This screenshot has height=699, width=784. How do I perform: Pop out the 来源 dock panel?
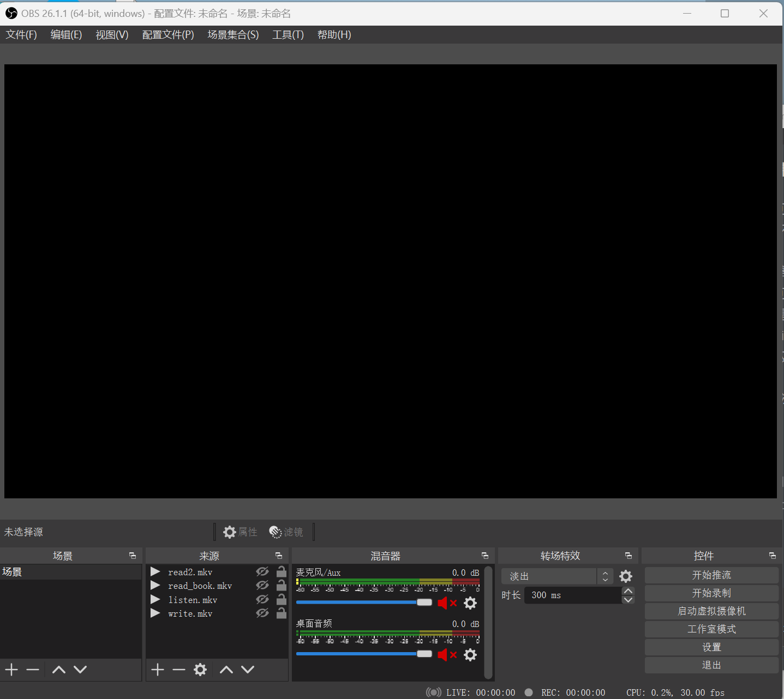[279, 556]
